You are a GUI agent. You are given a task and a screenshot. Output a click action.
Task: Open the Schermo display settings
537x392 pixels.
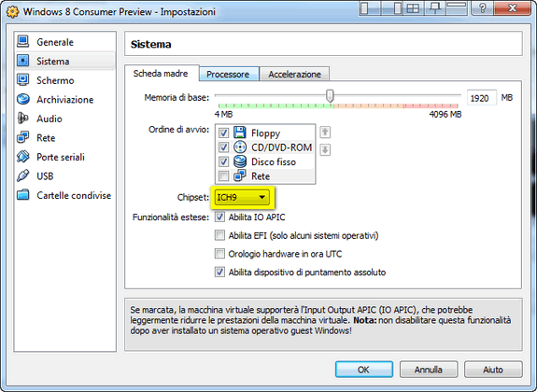pyautogui.click(x=64, y=80)
